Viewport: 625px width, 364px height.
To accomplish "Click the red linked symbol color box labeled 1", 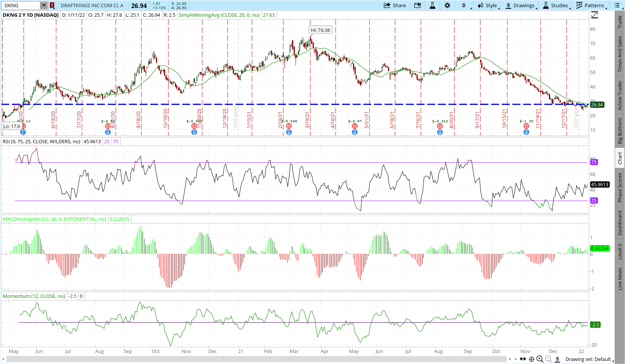I will 52,5.
